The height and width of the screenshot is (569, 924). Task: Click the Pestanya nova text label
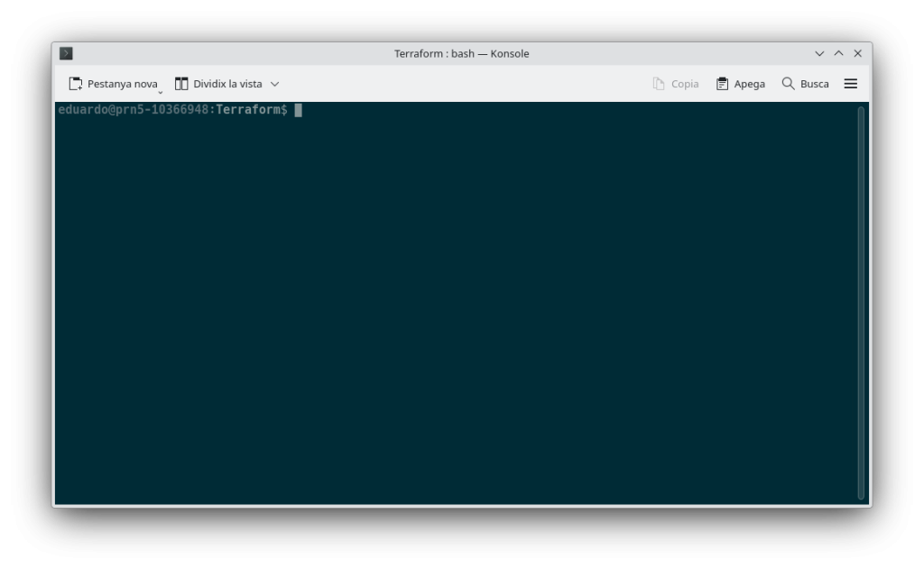coord(122,84)
